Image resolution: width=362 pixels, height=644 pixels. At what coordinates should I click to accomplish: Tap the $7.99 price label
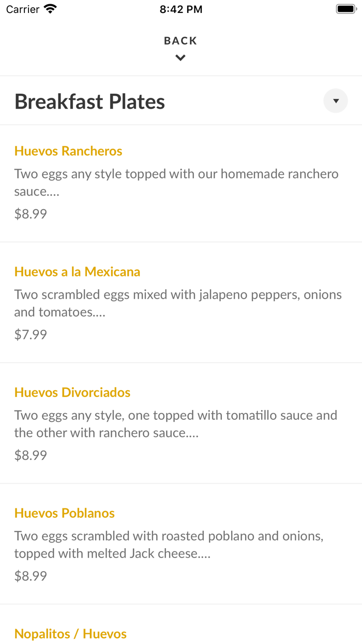pyautogui.click(x=31, y=334)
